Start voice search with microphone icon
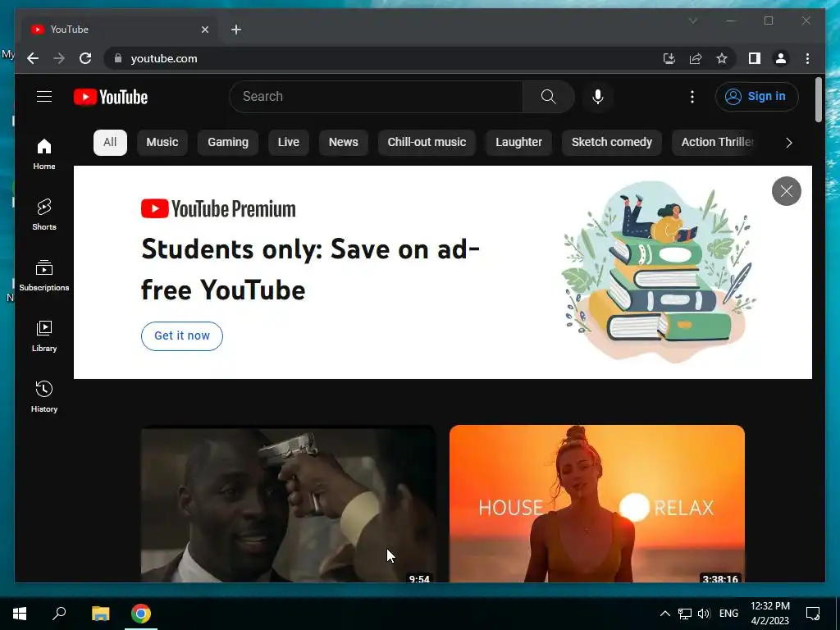This screenshot has width=840, height=630. click(x=598, y=97)
